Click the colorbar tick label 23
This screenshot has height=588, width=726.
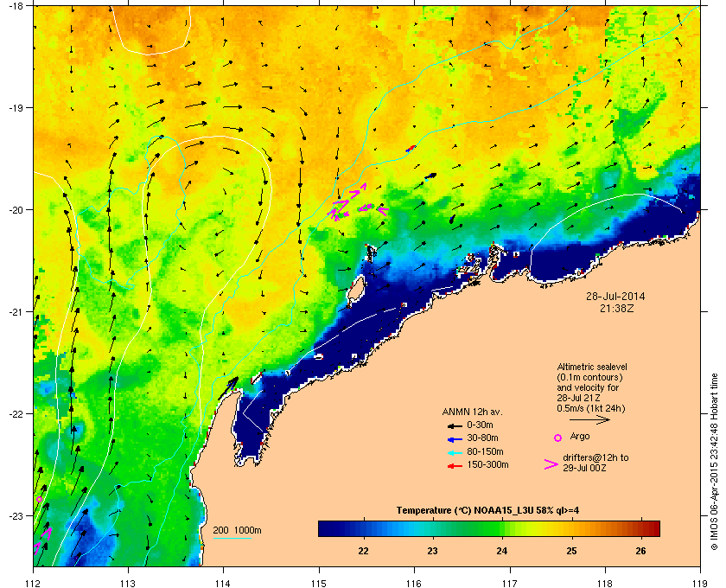[x=432, y=551]
